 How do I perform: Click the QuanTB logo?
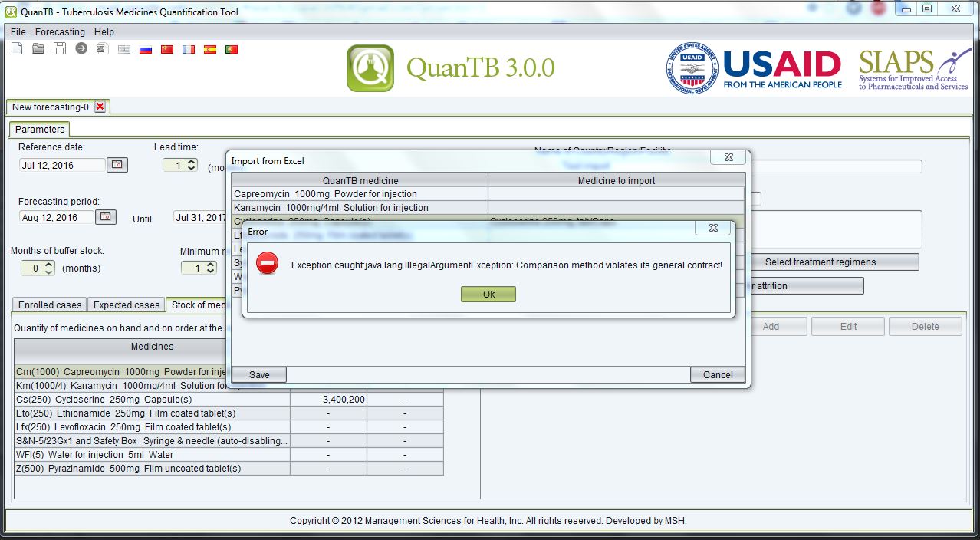click(x=370, y=68)
